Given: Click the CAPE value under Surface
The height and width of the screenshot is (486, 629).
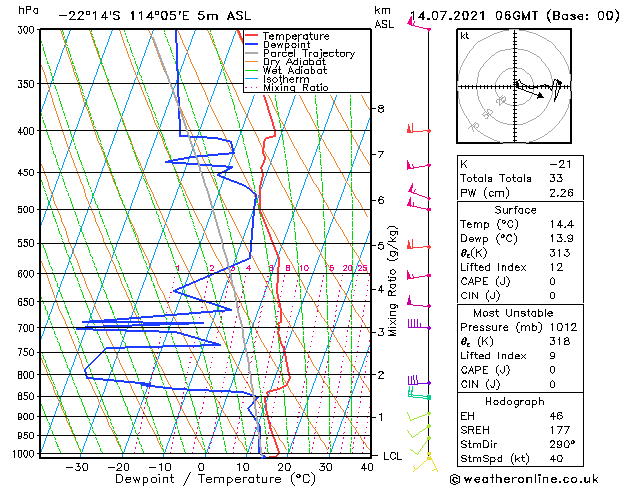Looking at the screenshot, I should [x=553, y=281].
